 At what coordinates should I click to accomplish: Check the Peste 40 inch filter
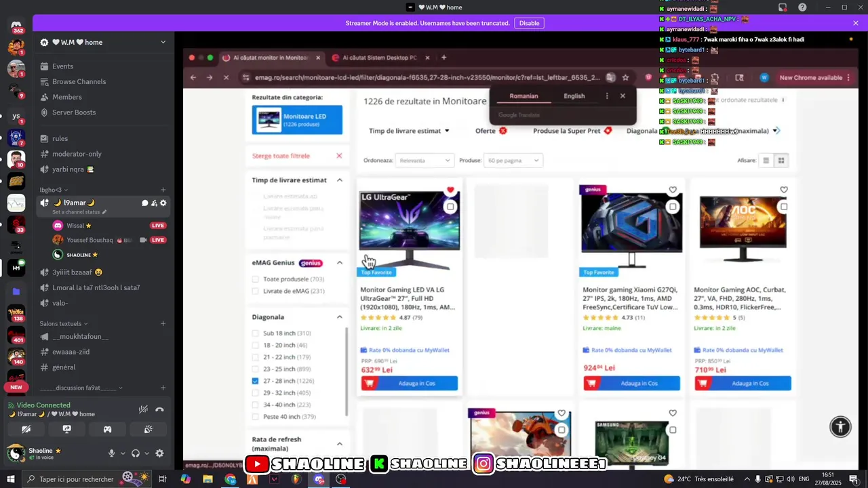255,417
